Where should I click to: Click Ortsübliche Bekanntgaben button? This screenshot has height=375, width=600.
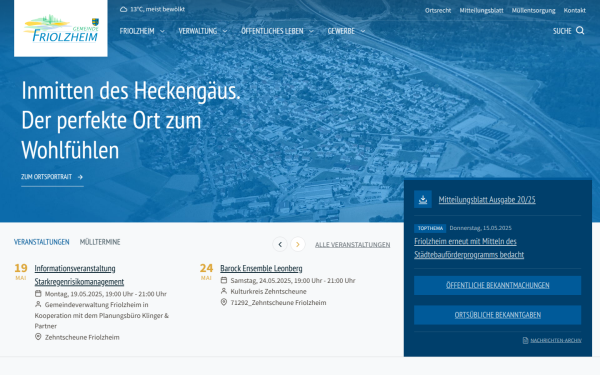coord(497,315)
